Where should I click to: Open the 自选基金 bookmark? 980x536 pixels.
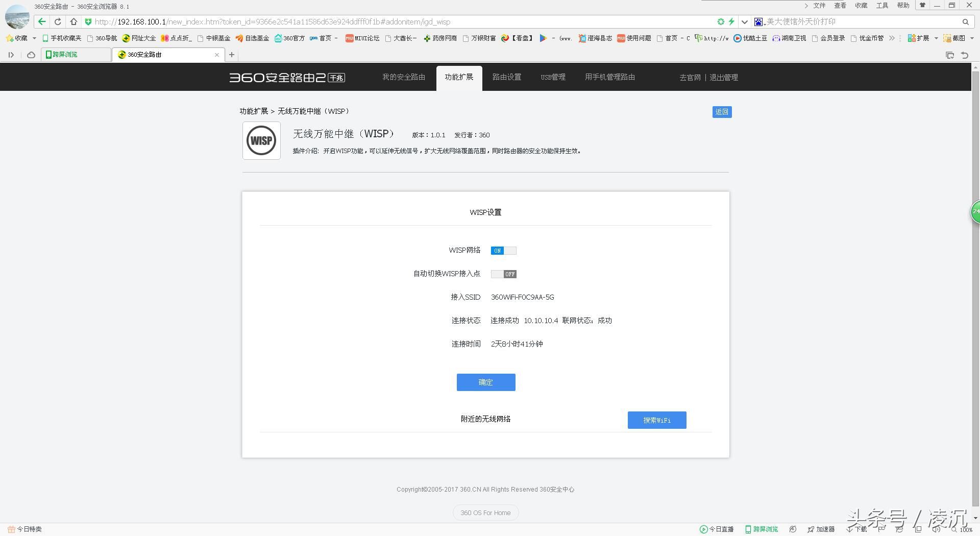click(x=252, y=38)
